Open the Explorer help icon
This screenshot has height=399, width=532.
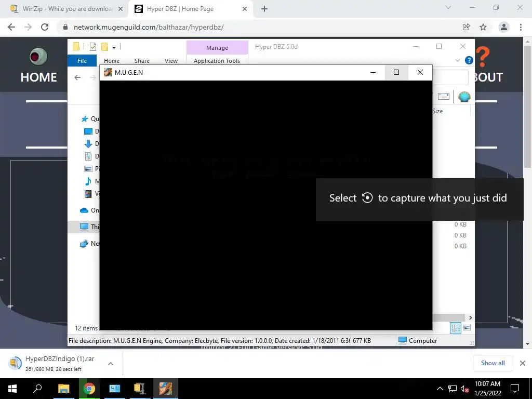pos(469,60)
